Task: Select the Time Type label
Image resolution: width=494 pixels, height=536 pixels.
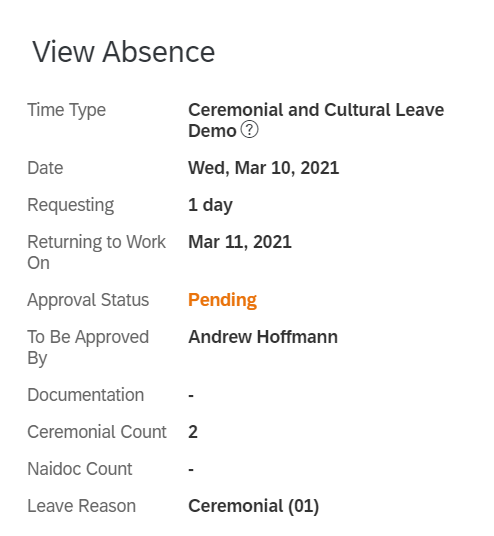Action: point(67,110)
